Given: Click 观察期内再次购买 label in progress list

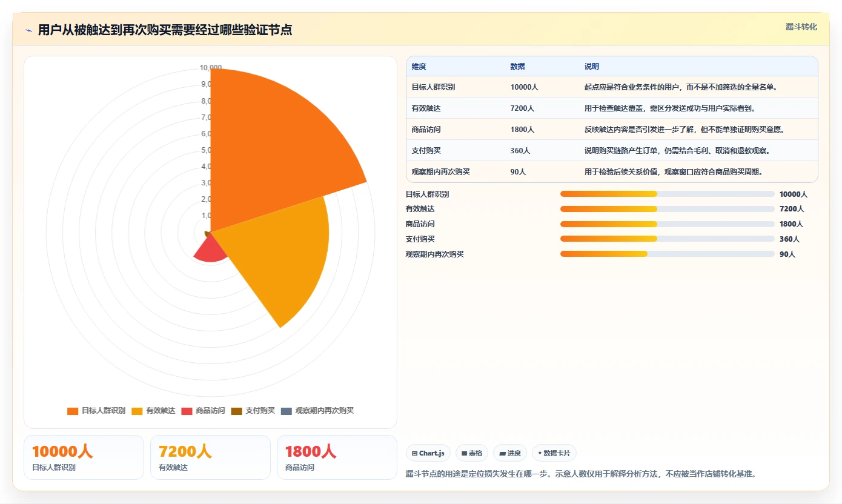Looking at the screenshot, I should click(434, 254).
